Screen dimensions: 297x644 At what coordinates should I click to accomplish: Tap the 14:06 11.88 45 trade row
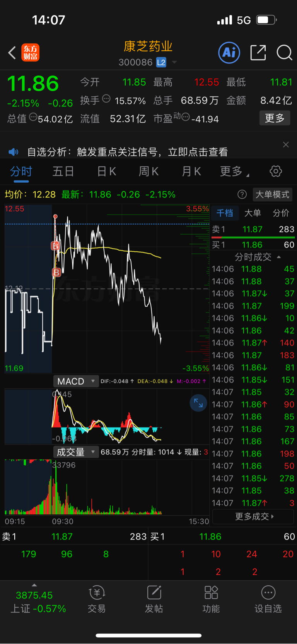(x=253, y=269)
